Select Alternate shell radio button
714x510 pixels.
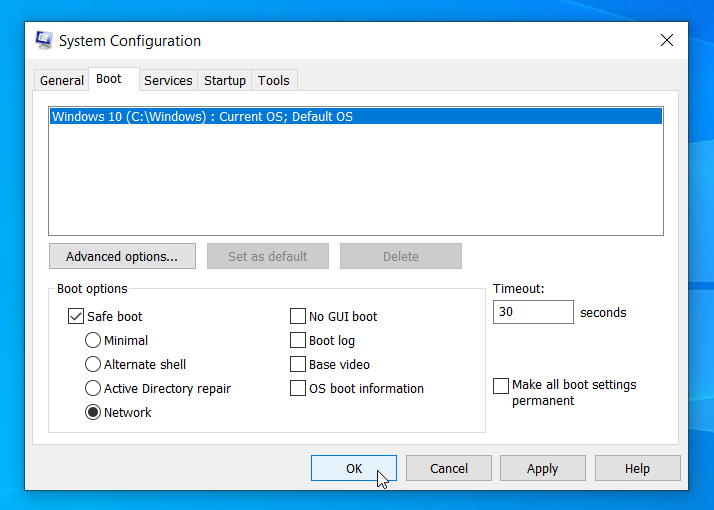93,364
